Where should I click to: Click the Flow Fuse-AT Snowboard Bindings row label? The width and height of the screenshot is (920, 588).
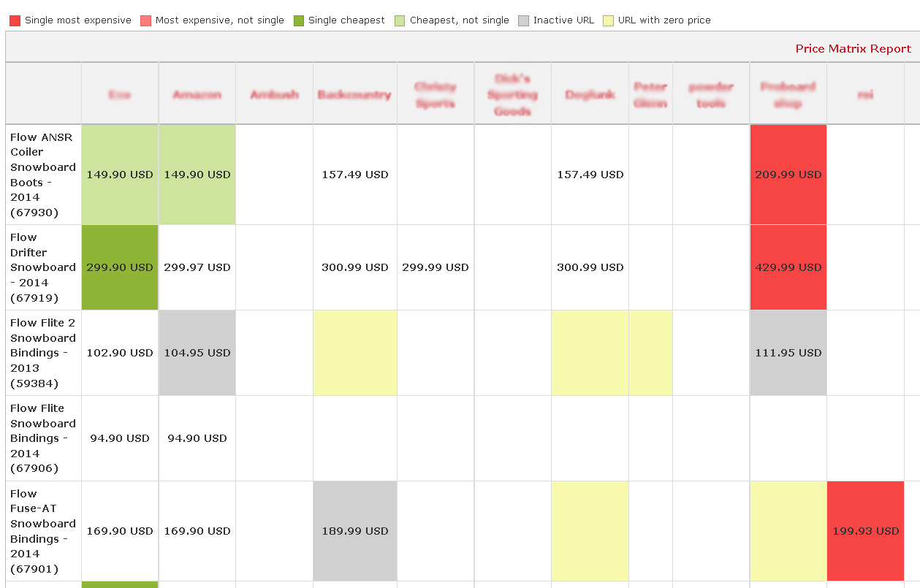[43, 531]
